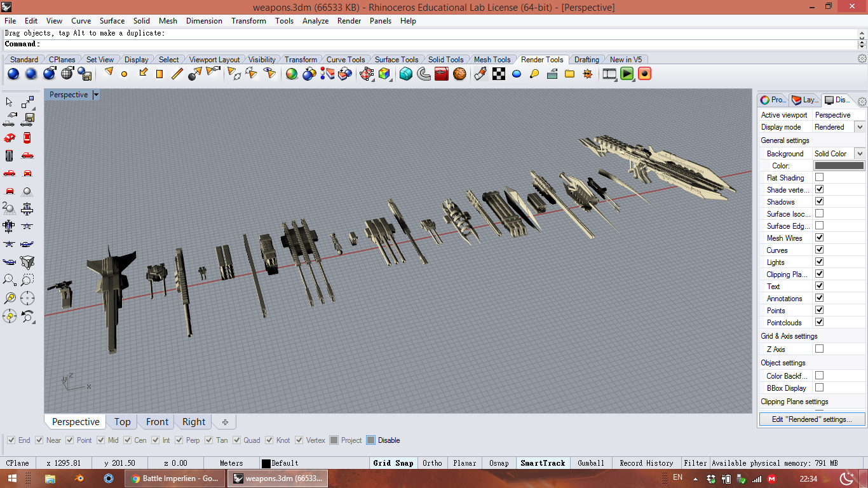Toggle the Gumball status bar button

click(x=590, y=463)
